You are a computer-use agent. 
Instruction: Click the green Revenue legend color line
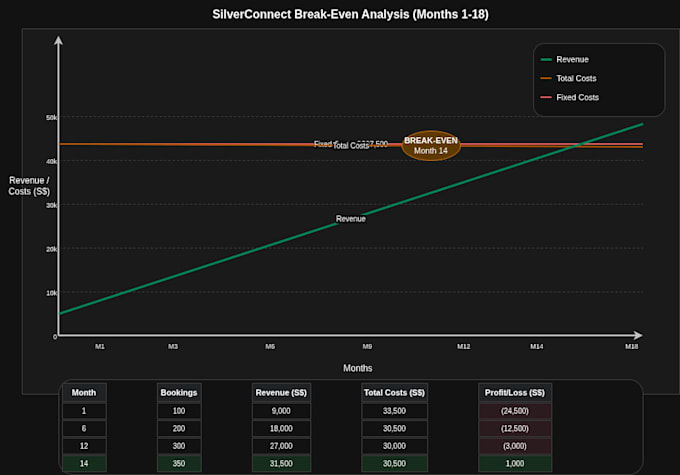[546, 59]
